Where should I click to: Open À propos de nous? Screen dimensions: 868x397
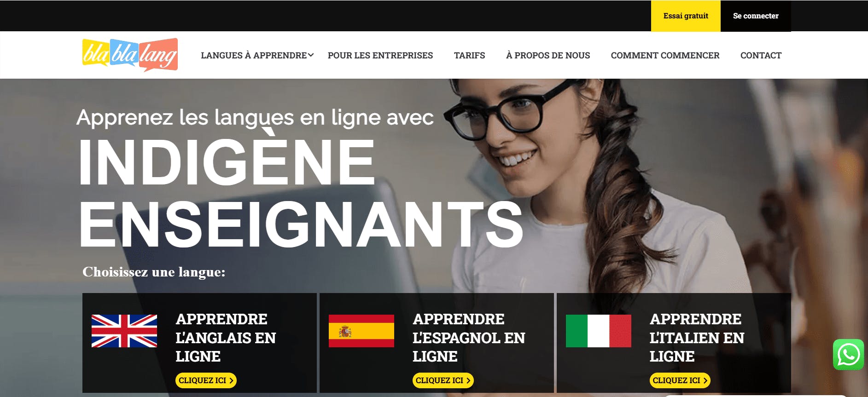pyautogui.click(x=548, y=55)
